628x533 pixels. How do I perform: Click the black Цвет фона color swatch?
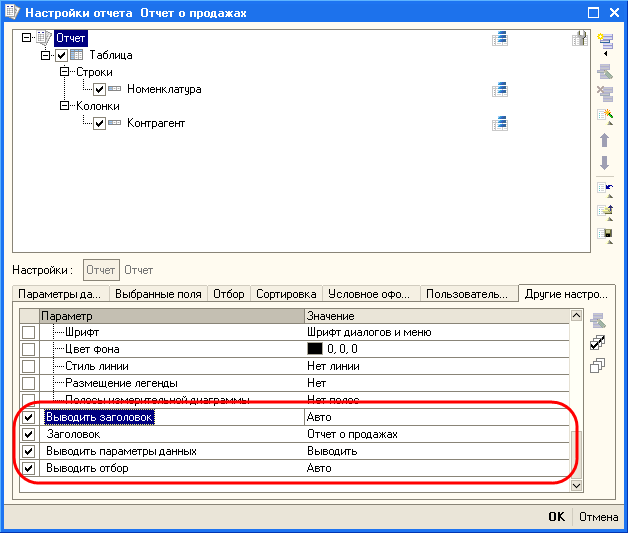point(315,349)
